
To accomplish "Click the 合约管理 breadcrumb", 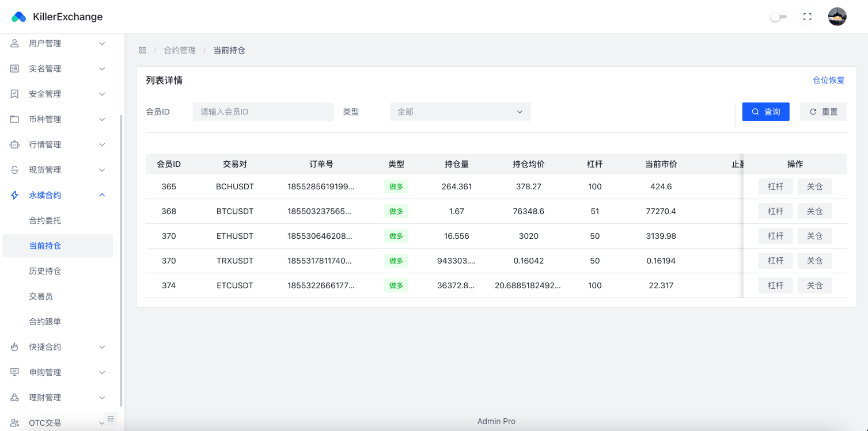I will tap(180, 50).
